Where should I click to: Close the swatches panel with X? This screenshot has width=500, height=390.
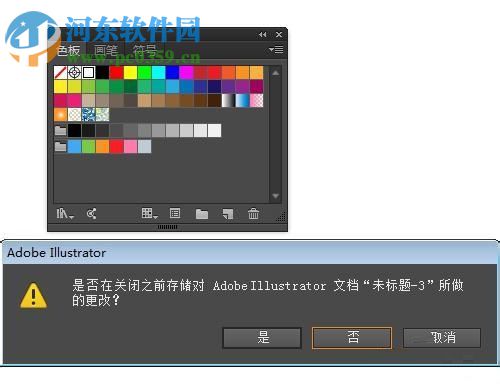click(x=279, y=34)
